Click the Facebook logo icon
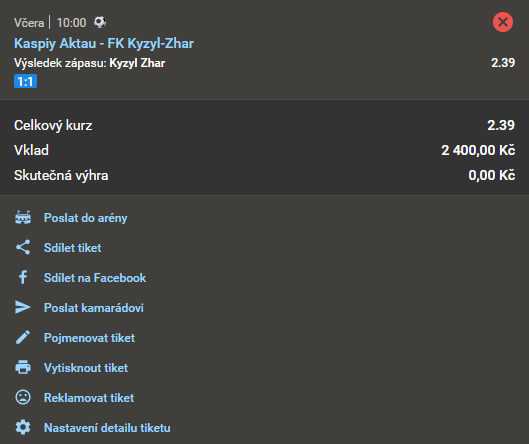 (x=23, y=277)
